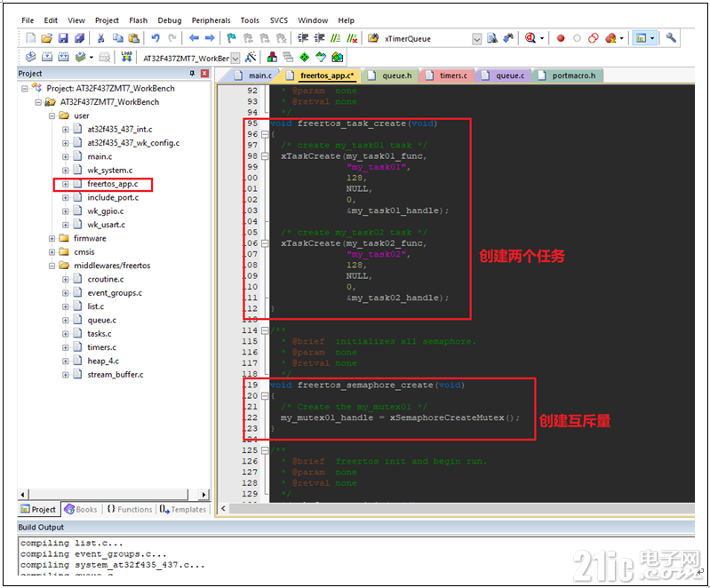710x588 pixels.
Task: Insert breakpoint with the red circle icon
Action: 561,38
